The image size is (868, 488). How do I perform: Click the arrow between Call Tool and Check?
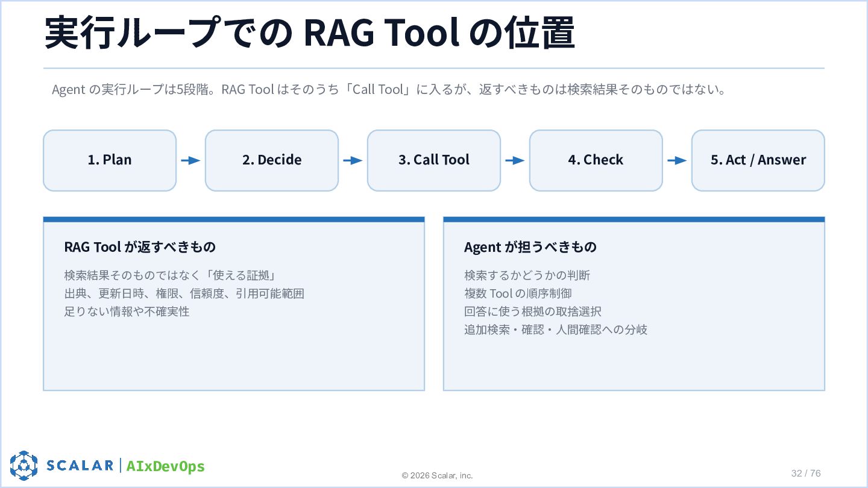515,160
